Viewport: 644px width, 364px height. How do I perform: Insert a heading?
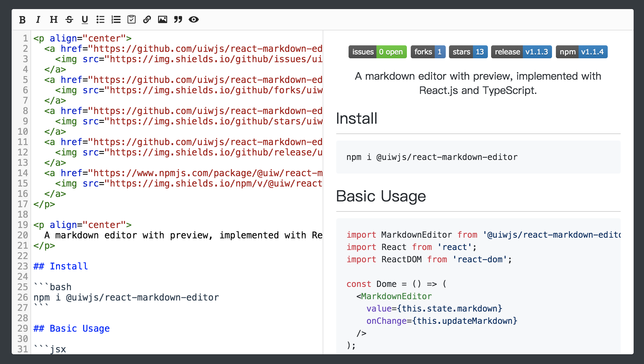[53, 19]
